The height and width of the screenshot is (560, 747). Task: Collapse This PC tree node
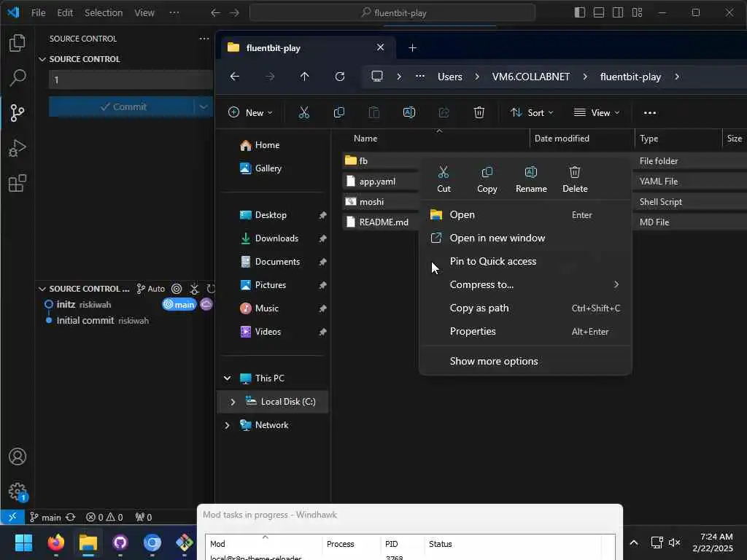(228, 378)
